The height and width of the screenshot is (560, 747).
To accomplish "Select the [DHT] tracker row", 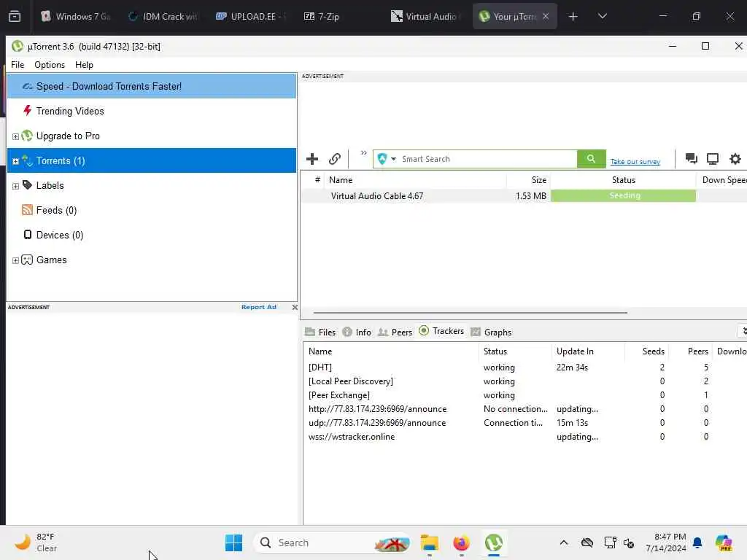I will coord(525,367).
